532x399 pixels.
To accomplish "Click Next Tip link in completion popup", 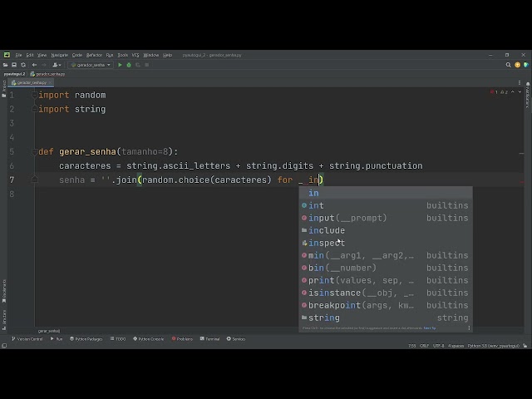I will point(430,328).
